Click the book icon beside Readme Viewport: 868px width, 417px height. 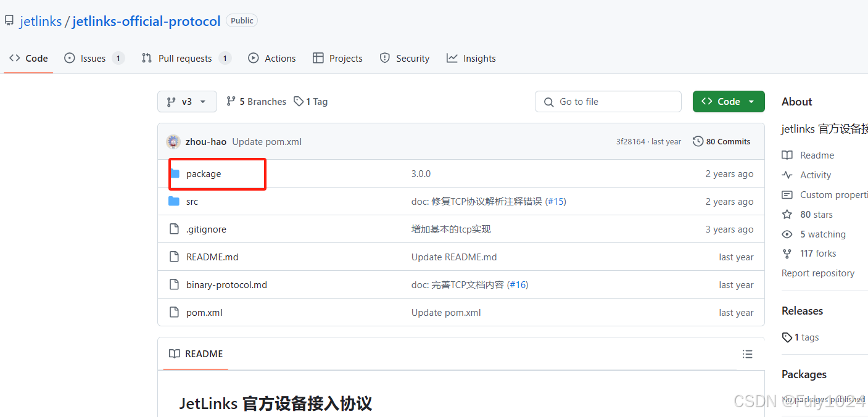787,155
